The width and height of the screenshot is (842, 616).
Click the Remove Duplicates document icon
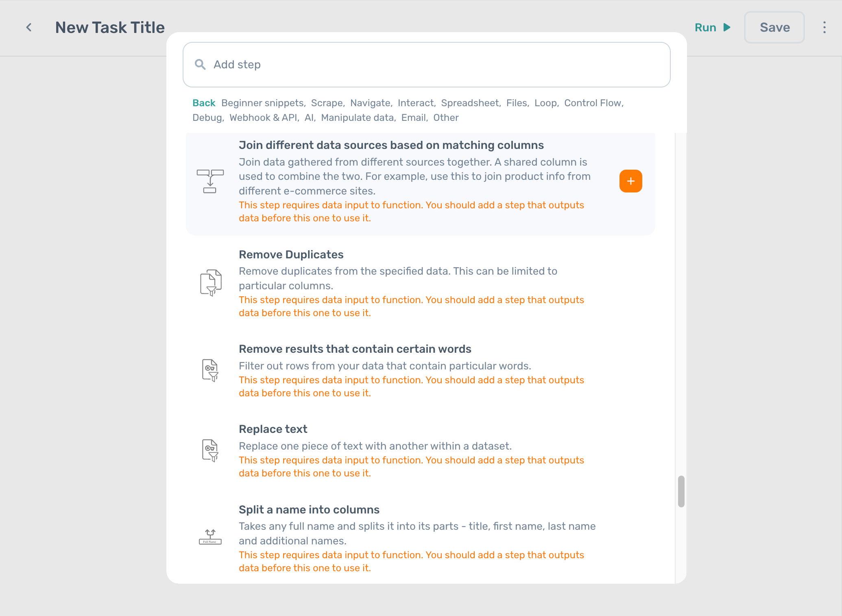[211, 282]
